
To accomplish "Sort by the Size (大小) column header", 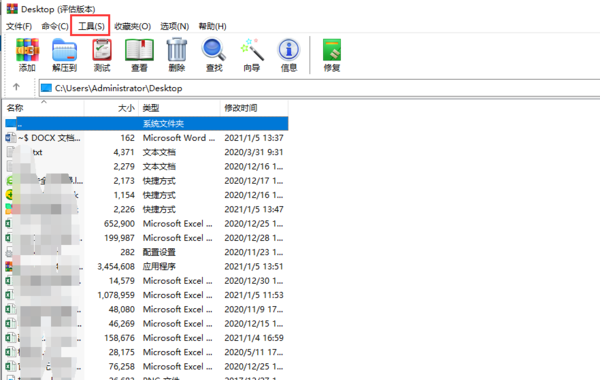I will pyautogui.click(x=111, y=108).
